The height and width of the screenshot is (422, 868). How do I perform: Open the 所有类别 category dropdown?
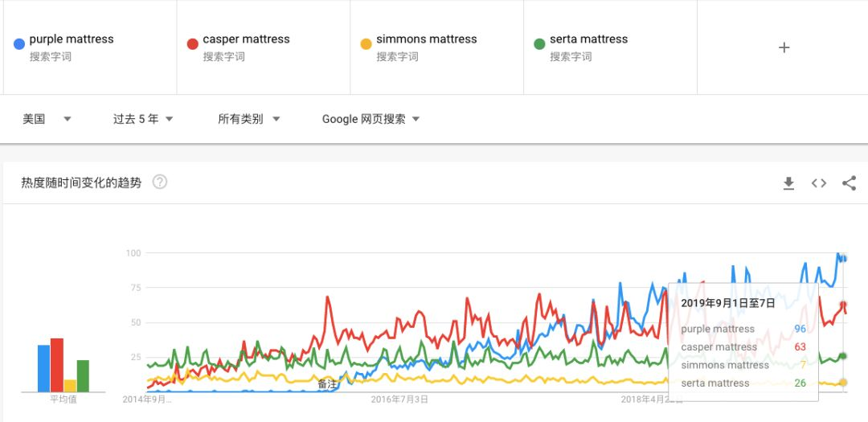[248, 119]
